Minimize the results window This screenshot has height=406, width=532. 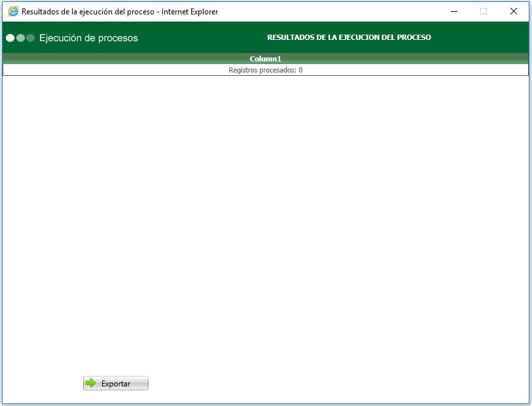tap(453, 11)
